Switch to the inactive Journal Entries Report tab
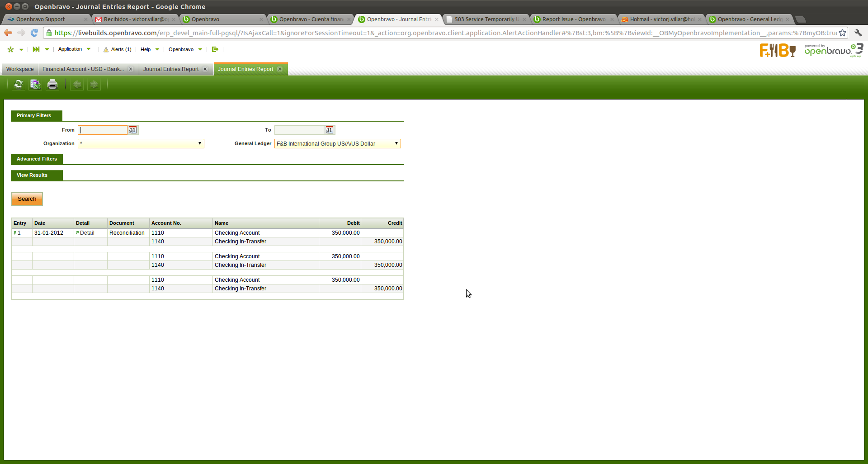 click(x=171, y=69)
